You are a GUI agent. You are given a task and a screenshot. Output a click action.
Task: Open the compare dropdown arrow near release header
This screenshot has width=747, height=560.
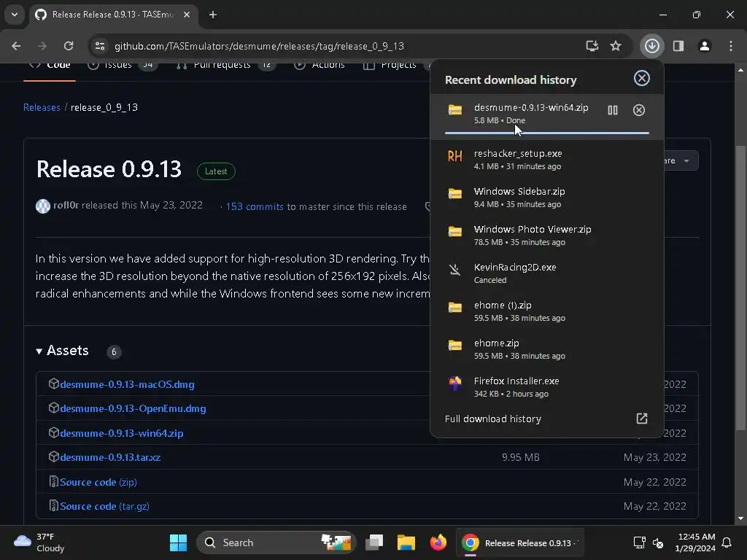point(686,161)
